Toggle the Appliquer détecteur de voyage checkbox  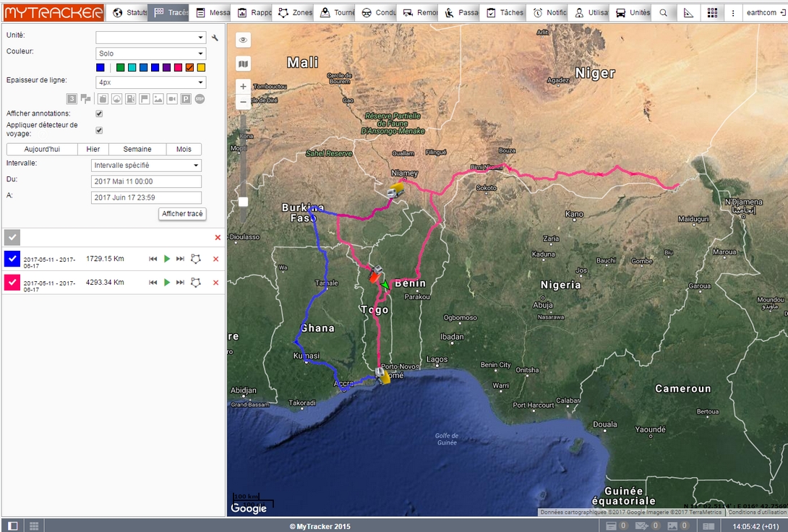pyautogui.click(x=99, y=130)
